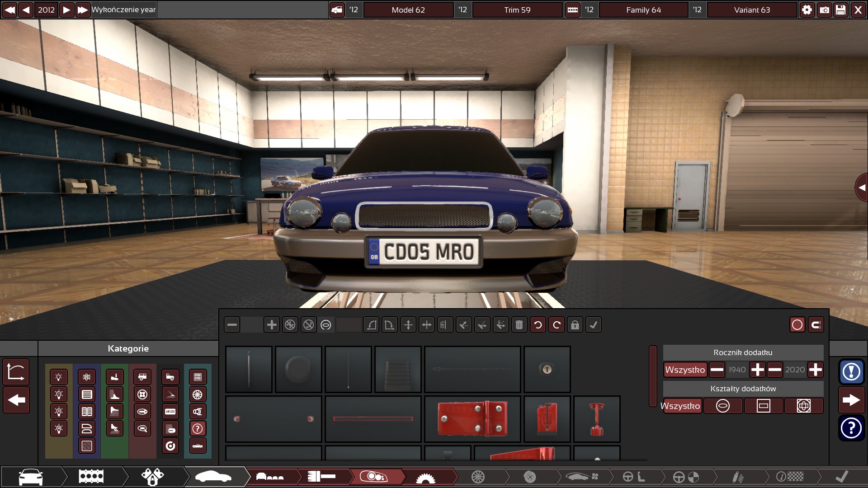Go to next step with right arrow

point(852,400)
